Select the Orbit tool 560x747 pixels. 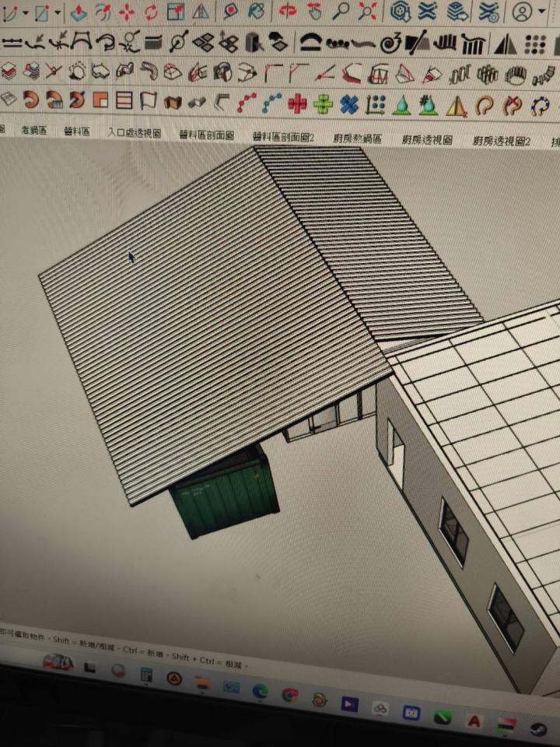[289, 11]
